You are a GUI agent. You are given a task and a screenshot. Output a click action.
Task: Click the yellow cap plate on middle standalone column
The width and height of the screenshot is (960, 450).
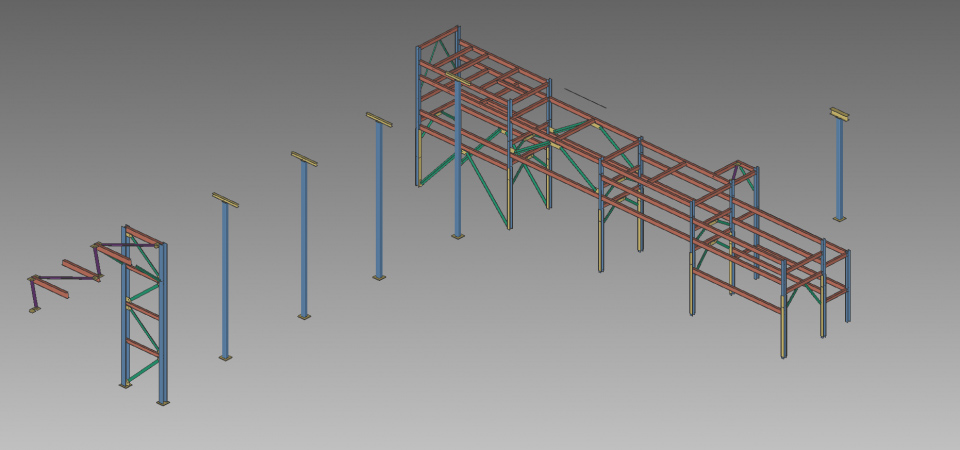(x=304, y=159)
